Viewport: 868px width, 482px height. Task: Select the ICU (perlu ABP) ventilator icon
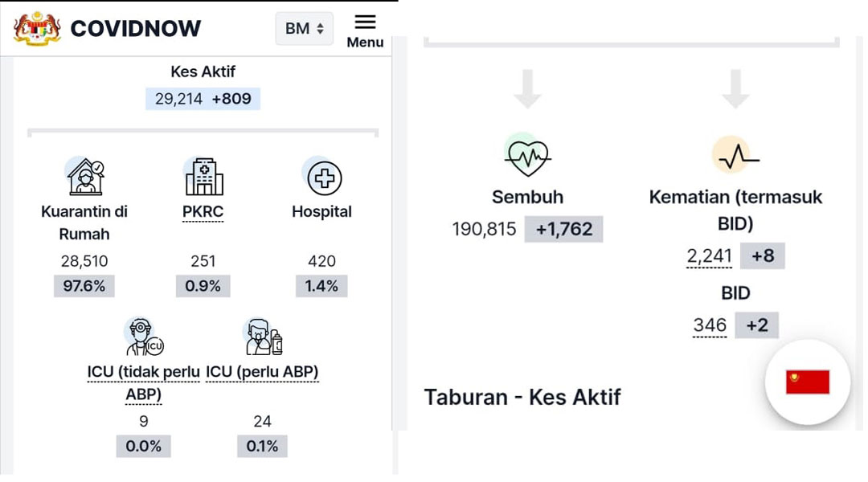pos(263,337)
